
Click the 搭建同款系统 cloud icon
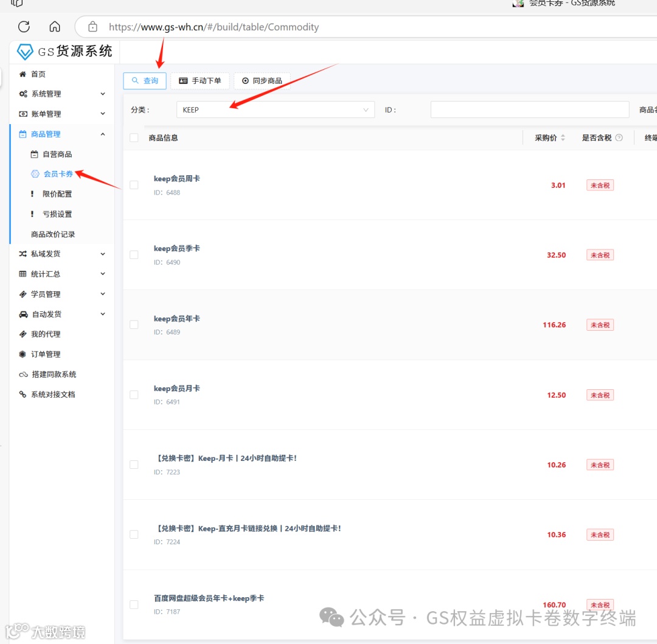(x=23, y=375)
